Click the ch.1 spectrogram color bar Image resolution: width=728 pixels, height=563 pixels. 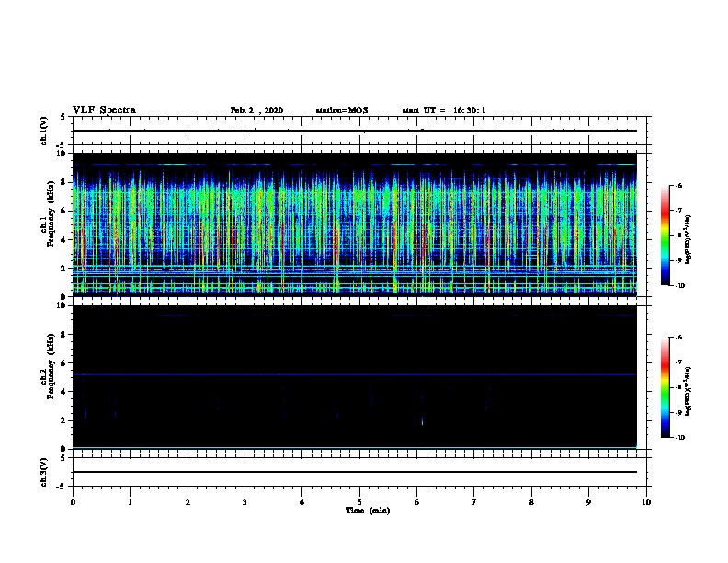click(x=665, y=236)
